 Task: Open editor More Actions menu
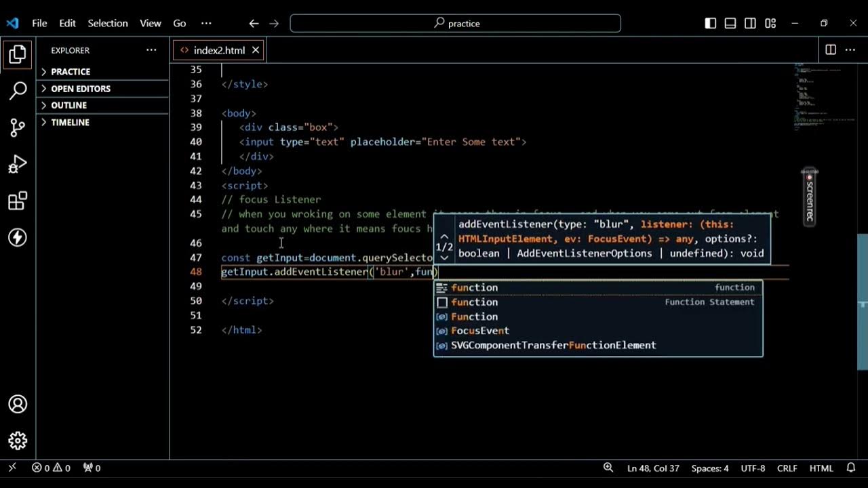point(852,49)
